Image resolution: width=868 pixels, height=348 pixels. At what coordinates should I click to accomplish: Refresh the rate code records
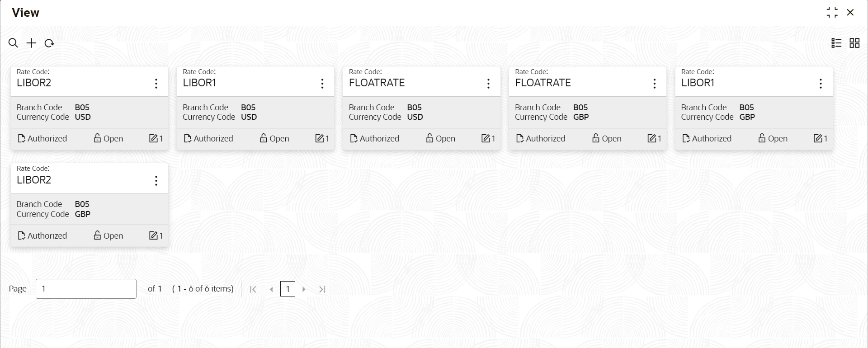point(49,42)
